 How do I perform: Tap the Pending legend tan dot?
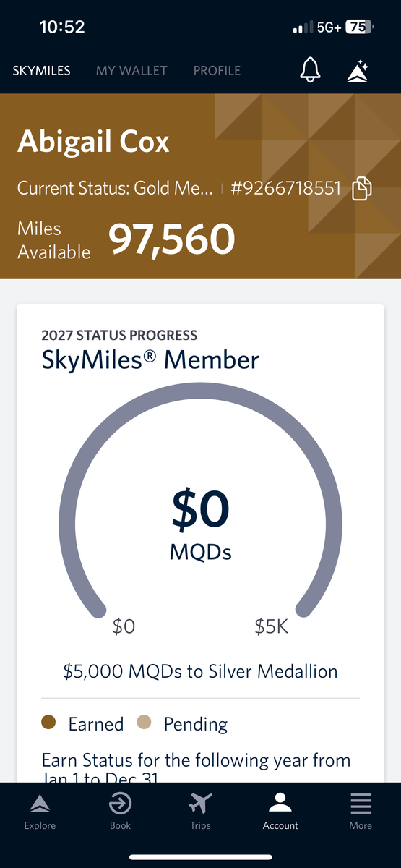coord(144,723)
